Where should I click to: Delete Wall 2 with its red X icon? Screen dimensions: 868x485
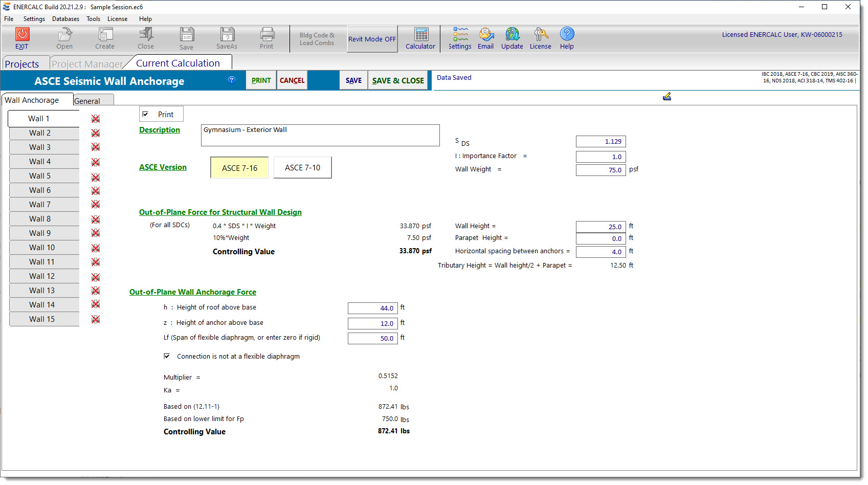click(x=96, y=133)
